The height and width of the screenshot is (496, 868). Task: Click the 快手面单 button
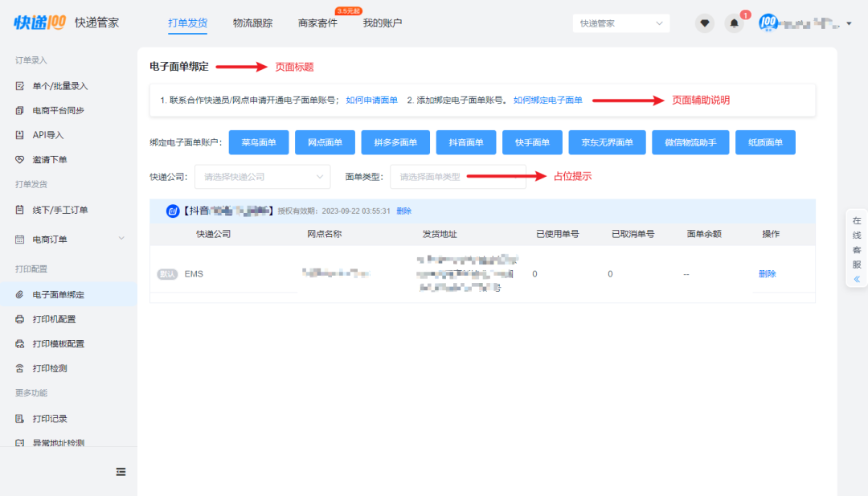coord(532,142)
